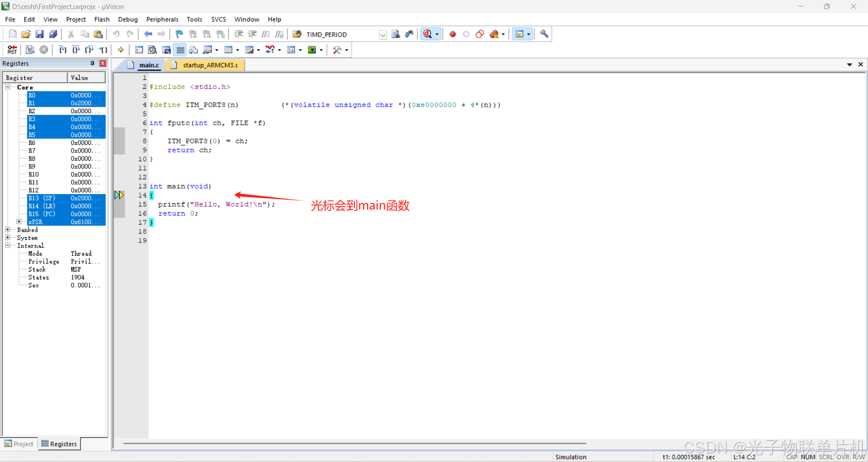Collapse the Core register group
The height and width of the screenshot is (462, 868).
coord(8,87)
